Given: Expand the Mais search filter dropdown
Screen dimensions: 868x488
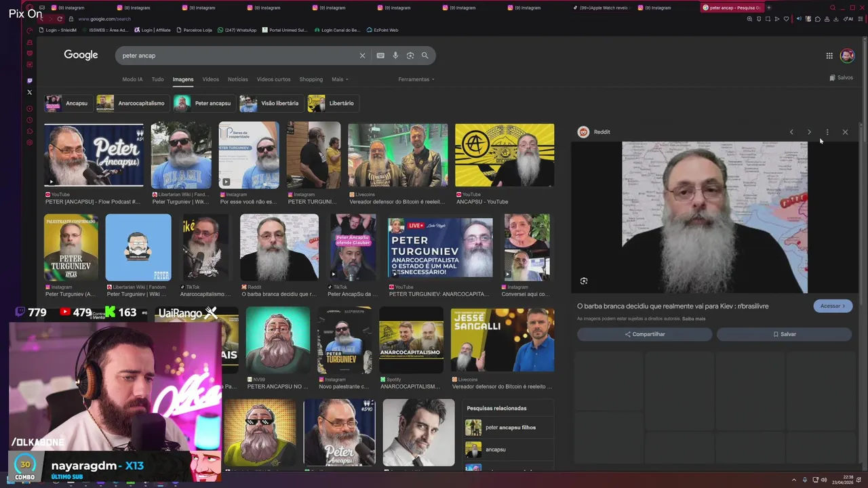Looking at the screenshot, I should (340, 79).
